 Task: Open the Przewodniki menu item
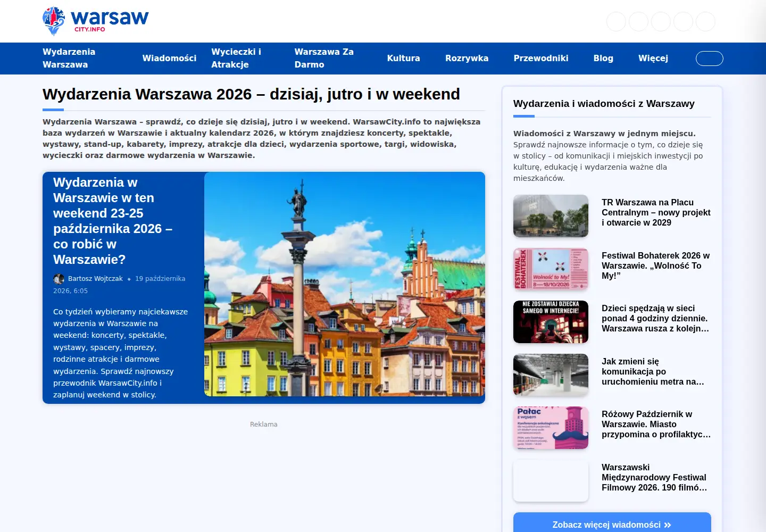[x=541, y=58]
